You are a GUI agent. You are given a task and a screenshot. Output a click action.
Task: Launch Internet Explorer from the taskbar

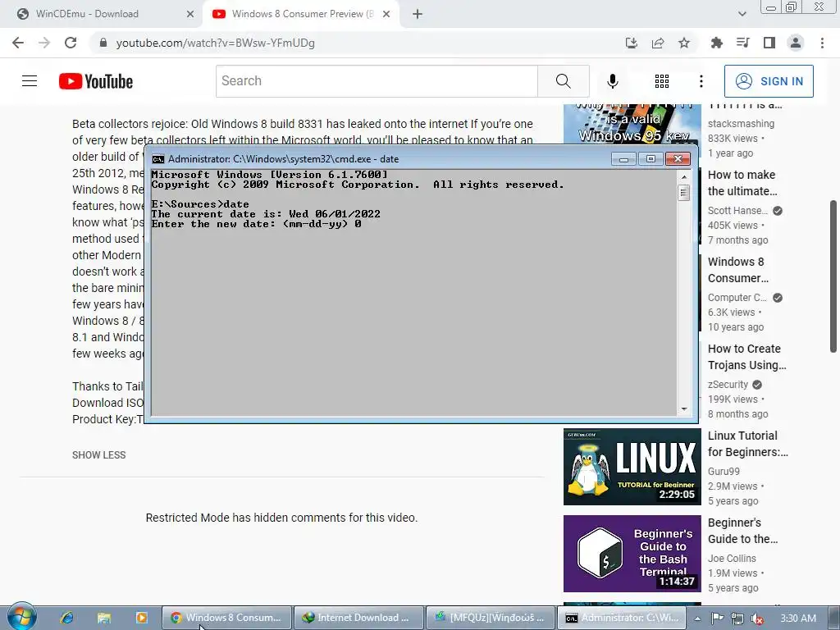(67, 618)
